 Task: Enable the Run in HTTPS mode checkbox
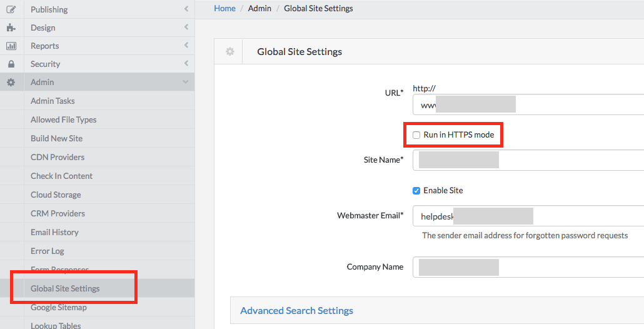tap(416, 135)
